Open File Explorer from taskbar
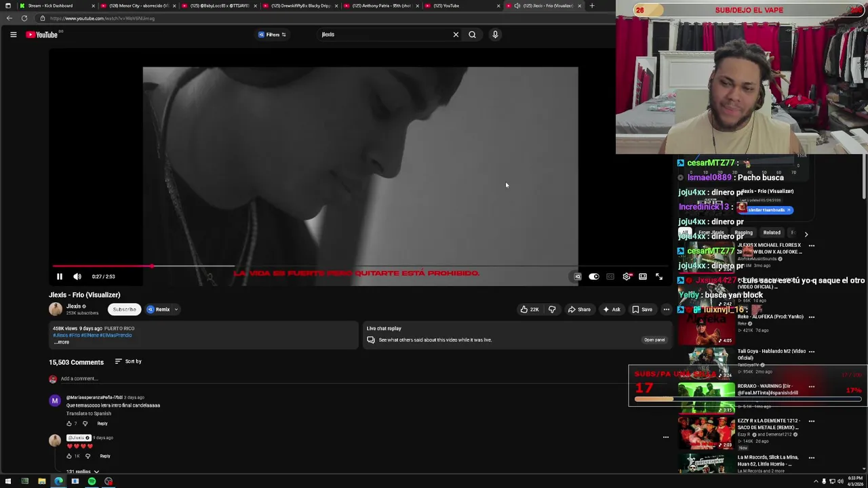868x488 pixels. click(41, 481)
